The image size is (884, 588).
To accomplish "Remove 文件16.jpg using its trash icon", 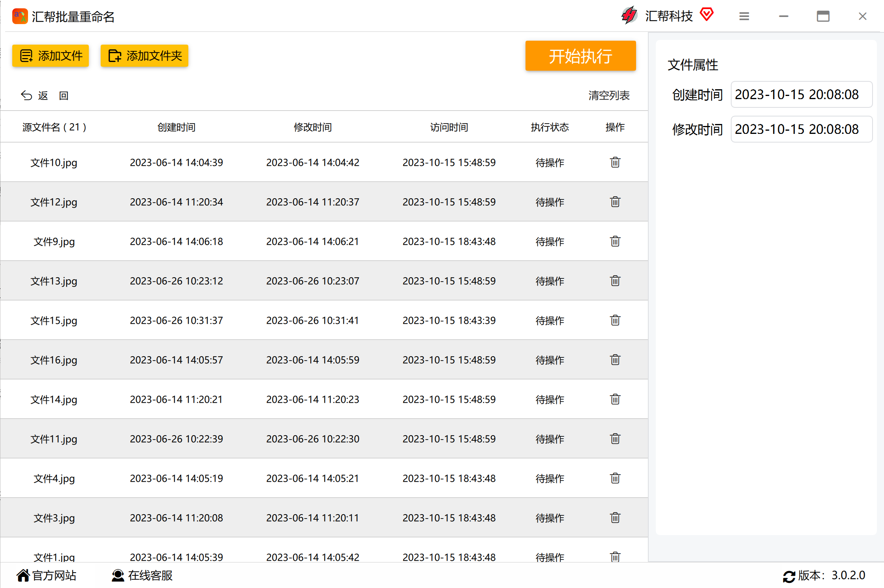I will 615,360.
